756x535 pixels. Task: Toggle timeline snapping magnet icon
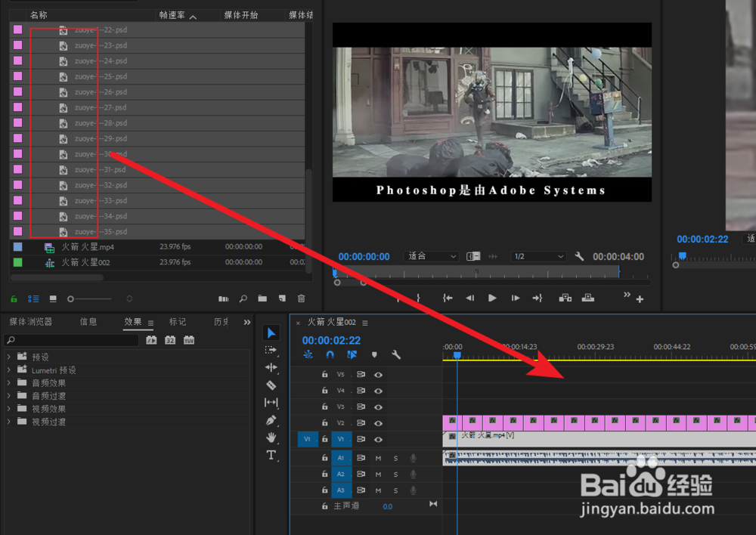point(330,354)
